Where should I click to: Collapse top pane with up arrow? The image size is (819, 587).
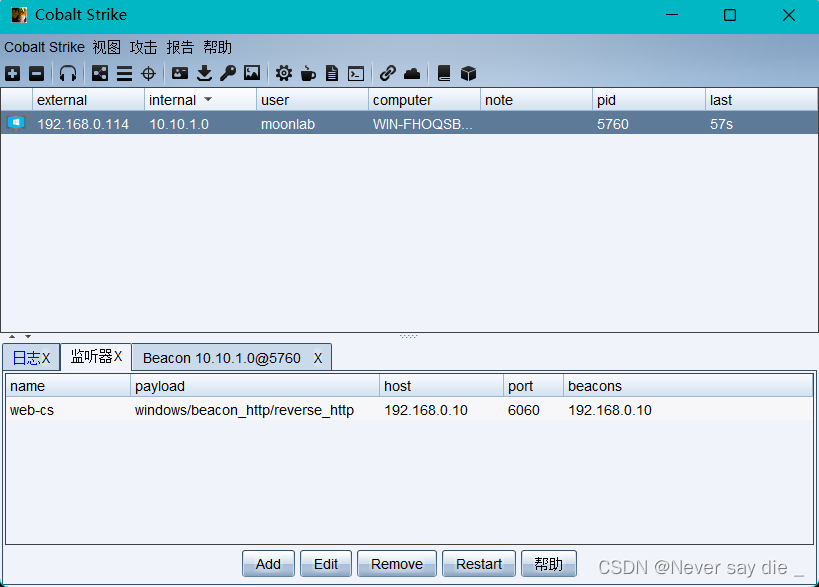click(12, 336)
